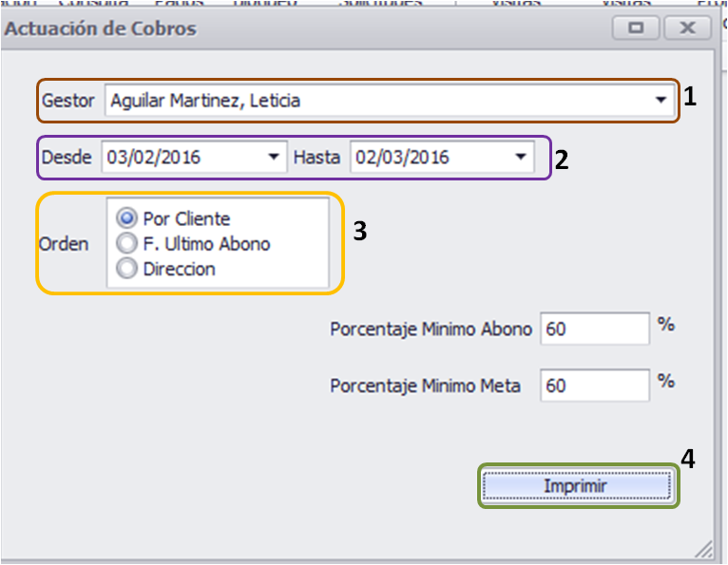
Task: Click the Desde date text 03/02/2016
Action: [154, 158]
